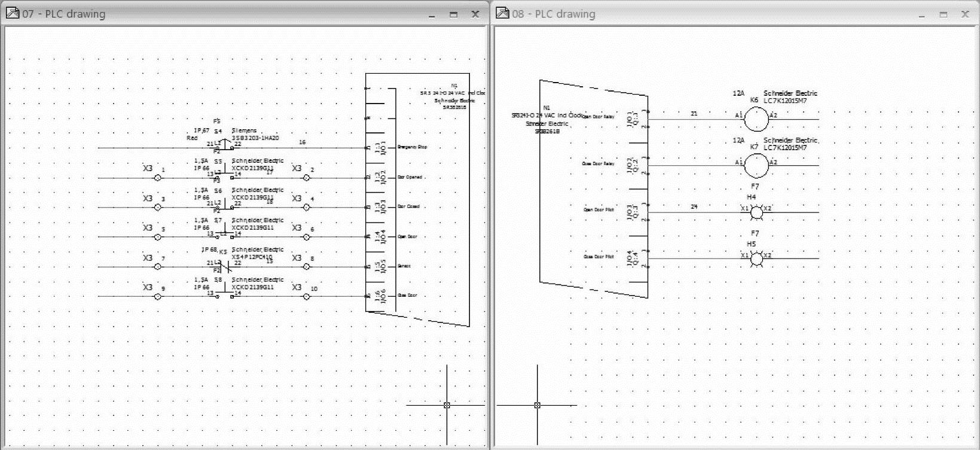Click the crosshair cursor in the 07 drawing
980x450 pixels.
point(447,405)
